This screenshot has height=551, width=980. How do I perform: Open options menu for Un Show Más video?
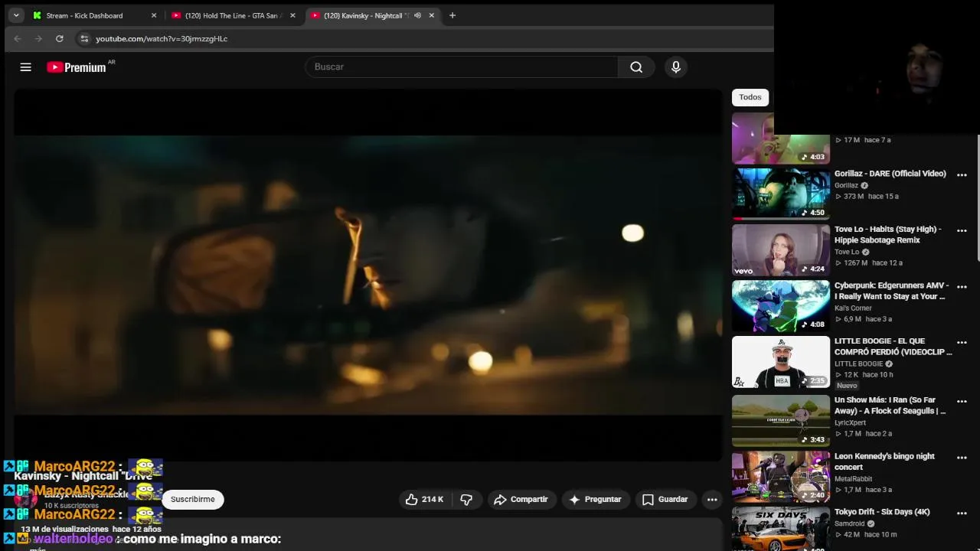[962, 402]
